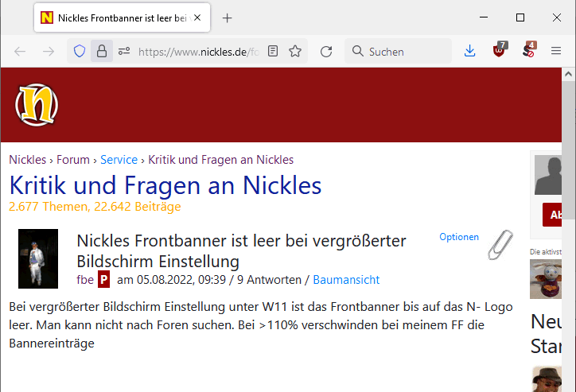The height and width of the screenshot is (392, 576).
Task: Open the Forum breadcrumb link
Action: (73, 160)
